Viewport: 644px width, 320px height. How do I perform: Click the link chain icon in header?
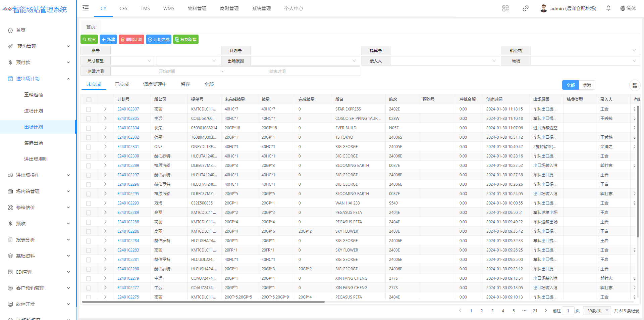[x=526, y=8]
